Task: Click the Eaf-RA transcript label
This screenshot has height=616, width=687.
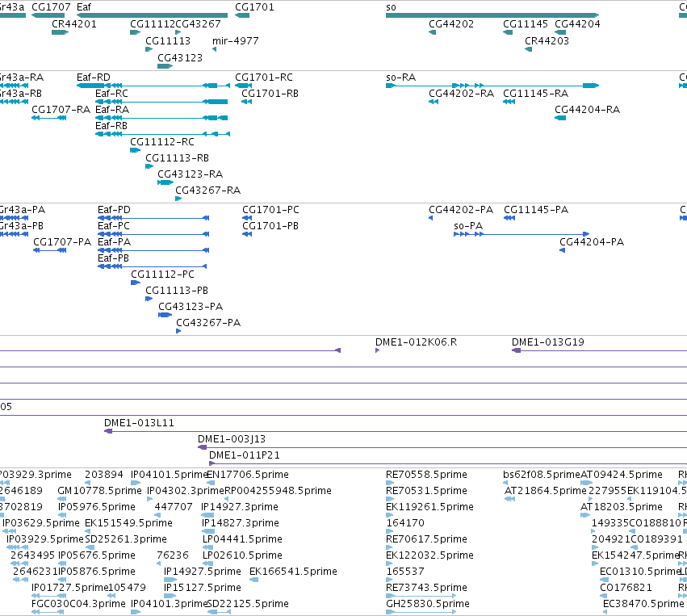Action: (x=112, y=110)
